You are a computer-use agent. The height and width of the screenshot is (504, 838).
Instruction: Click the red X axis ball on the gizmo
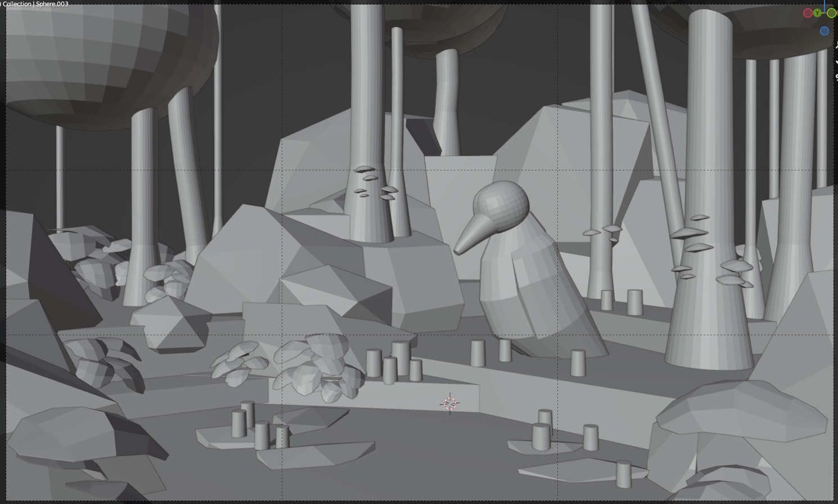(x=837, y=13)
